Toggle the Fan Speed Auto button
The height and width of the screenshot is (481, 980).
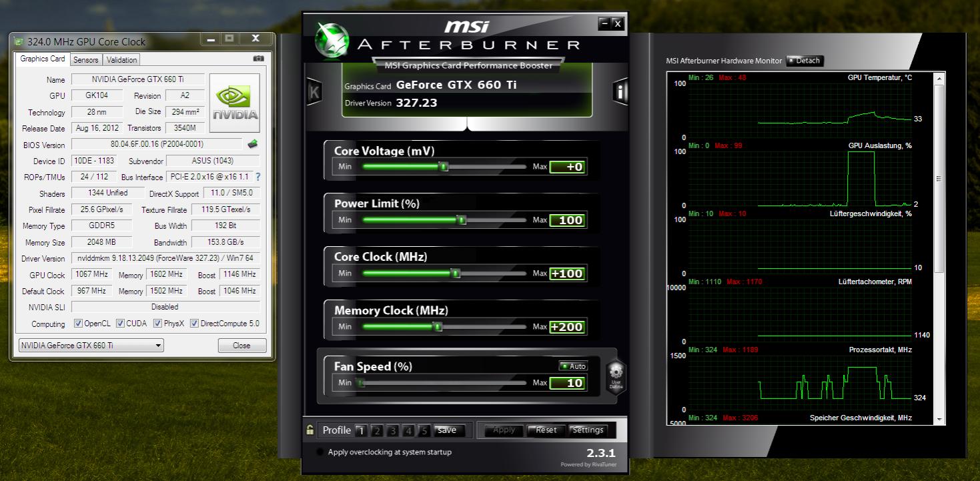pos(573,366)
